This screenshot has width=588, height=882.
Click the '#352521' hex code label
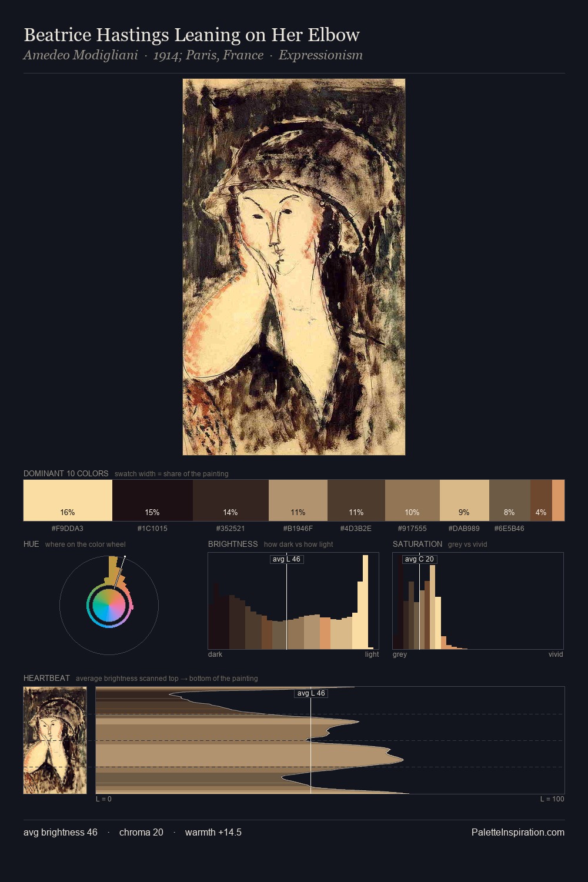pyautogui.click(x=230, y=528)
